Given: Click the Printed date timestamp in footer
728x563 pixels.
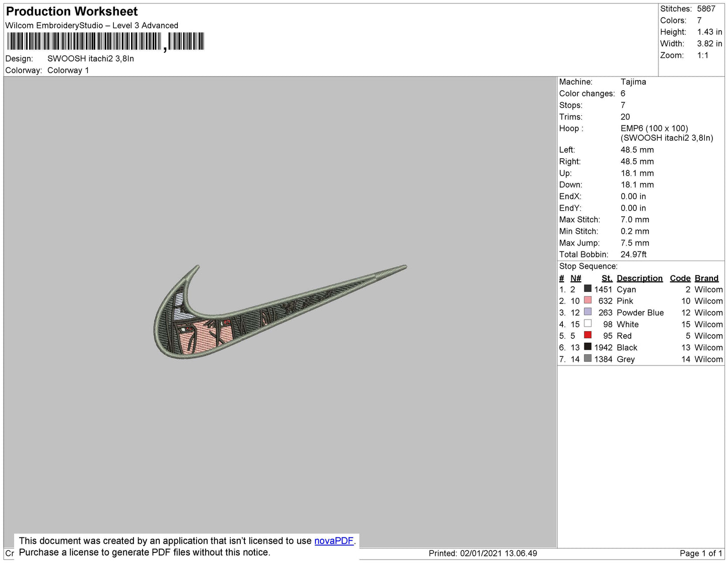Looking at the screenshot, I should 483,553.
